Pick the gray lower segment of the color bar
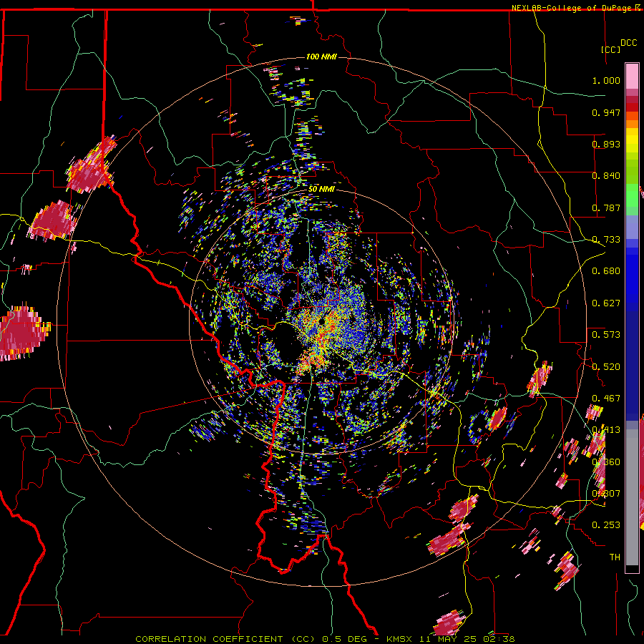The width and height of the screenshot is (644, 644). point(632,497)
